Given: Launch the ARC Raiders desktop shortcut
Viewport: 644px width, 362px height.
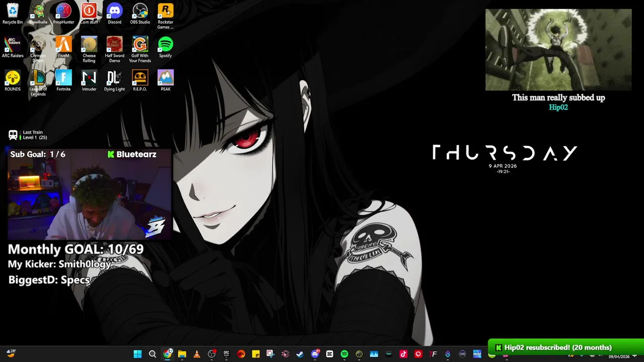Looking at the screenshot, I should [x=13, y=47].
